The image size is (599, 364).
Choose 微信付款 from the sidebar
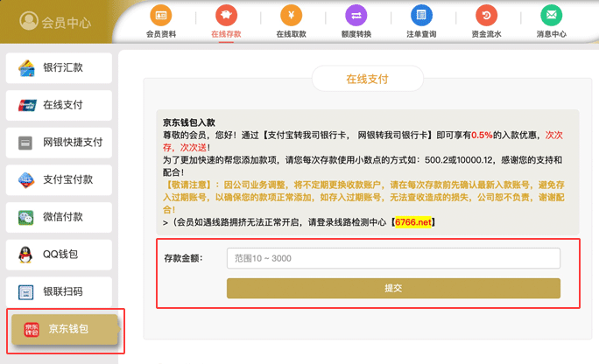(x=60, y=216)
